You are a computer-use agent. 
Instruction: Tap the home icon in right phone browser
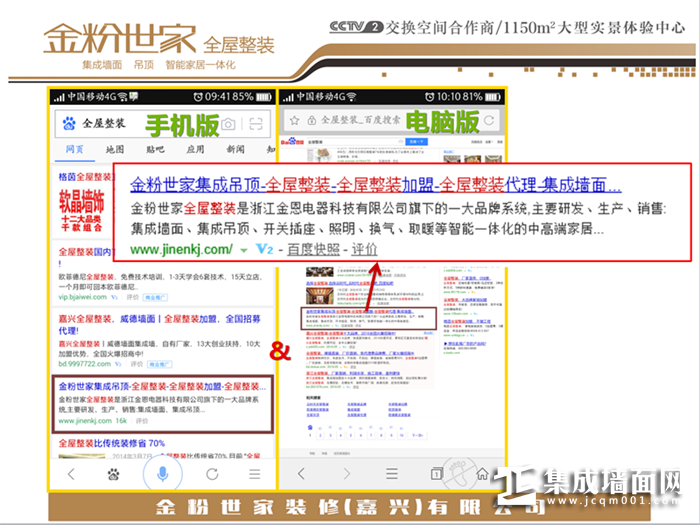pyautogui.click(x=482, y=473)
